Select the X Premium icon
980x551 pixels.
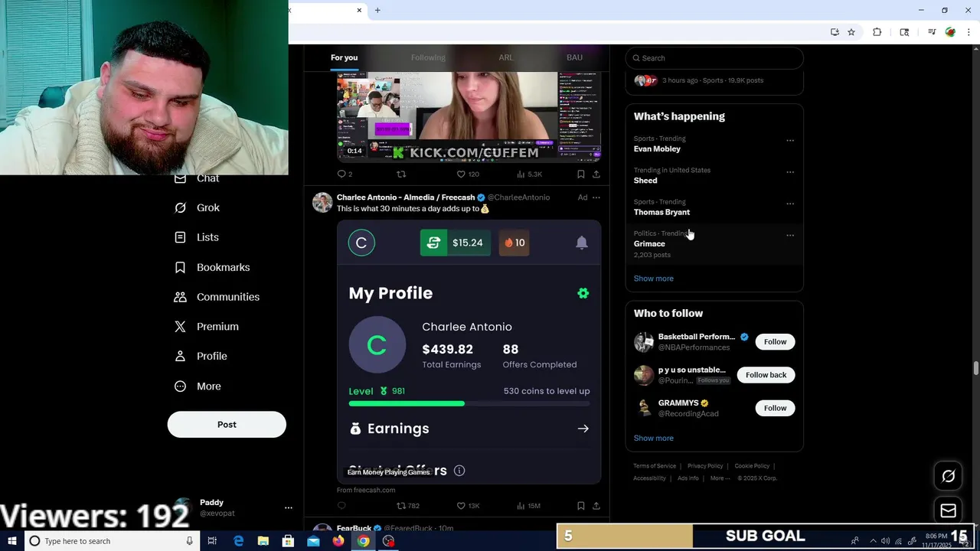click(180, 327)
